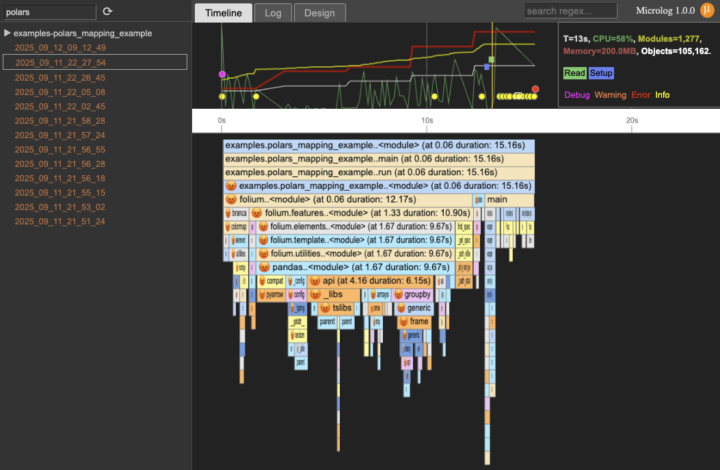Click the angry face icon on folium.features bar
Viewport: 720px width, 470px height.
(257, 213)
